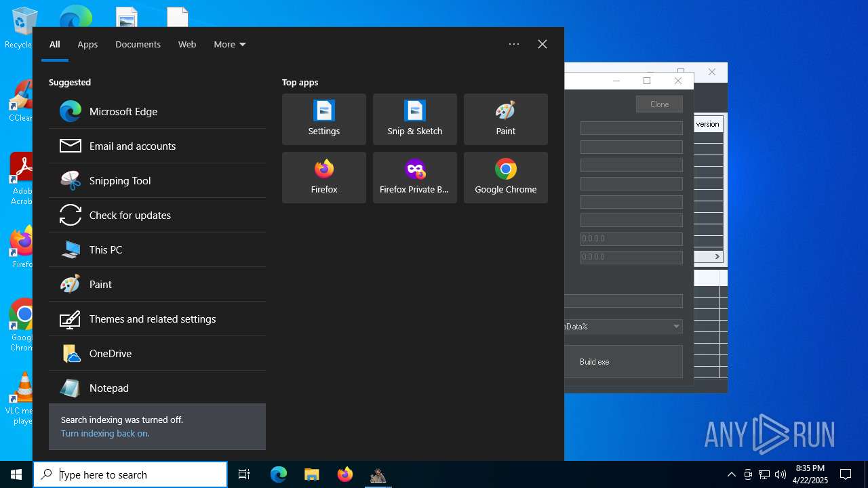868x488 pixels.
Task: Open Snip & Sketch tile
Action: (x=415, y=119)
